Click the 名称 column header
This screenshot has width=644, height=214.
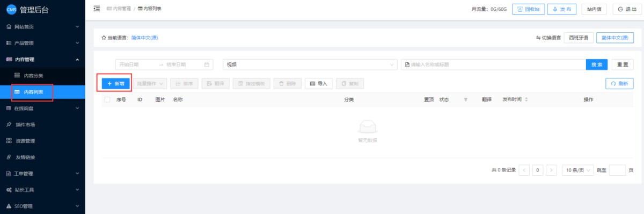[x=178, y=99]
